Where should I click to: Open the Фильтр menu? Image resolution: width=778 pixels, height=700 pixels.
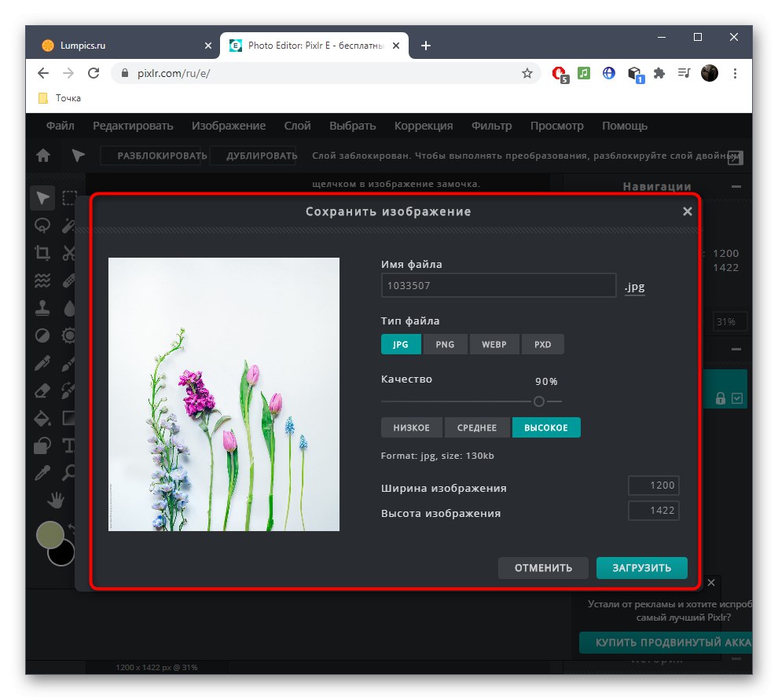tap(492, 126)
